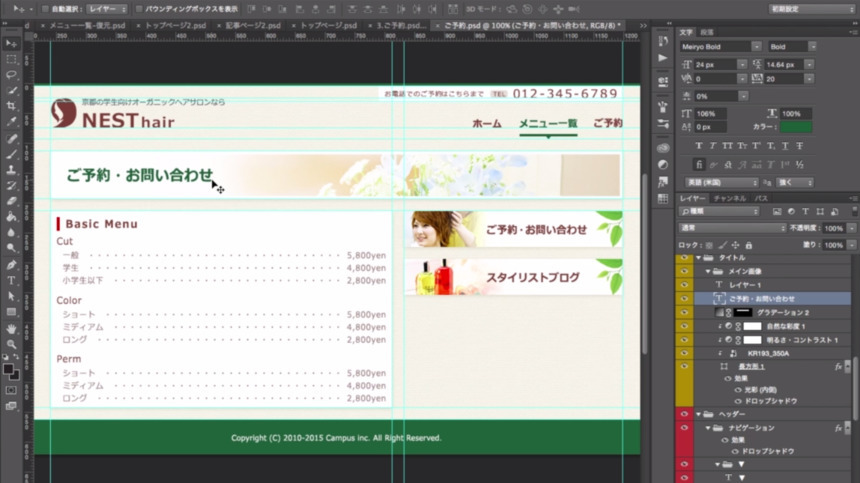Click the fractions ½ OpenType icon

800,164
